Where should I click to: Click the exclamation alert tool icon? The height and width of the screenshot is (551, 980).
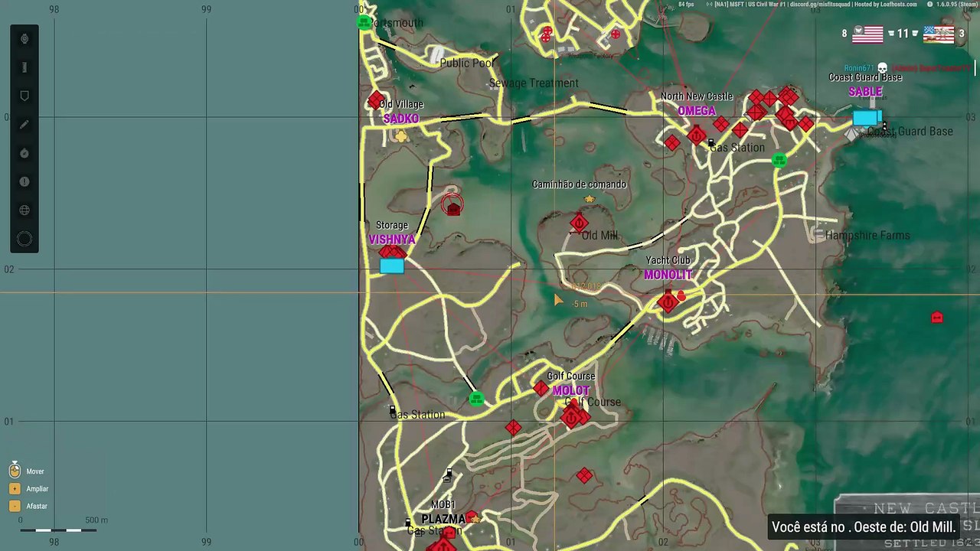[x=24, y=181]
